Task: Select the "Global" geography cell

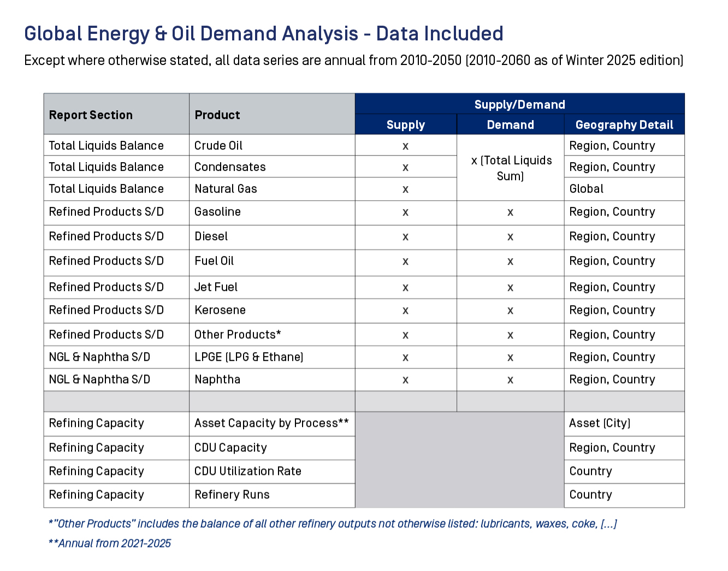Action: pyautogui.click(x=586, y=189)
